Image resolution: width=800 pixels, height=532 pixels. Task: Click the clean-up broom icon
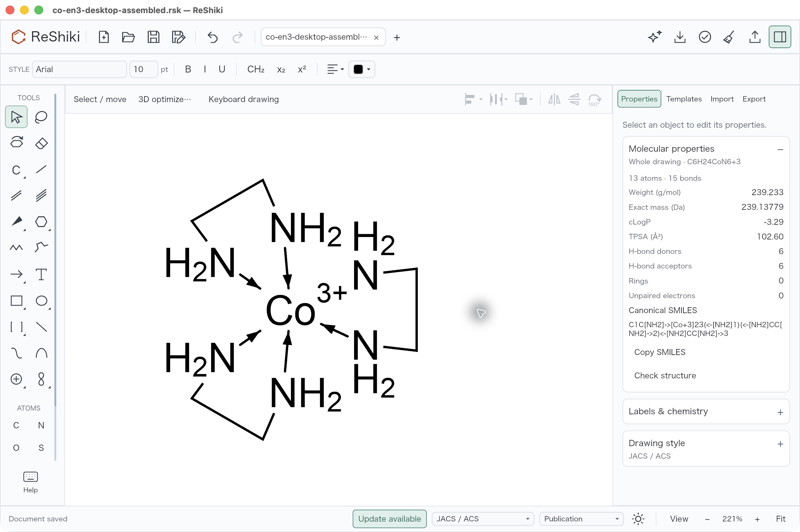[729, 37]
